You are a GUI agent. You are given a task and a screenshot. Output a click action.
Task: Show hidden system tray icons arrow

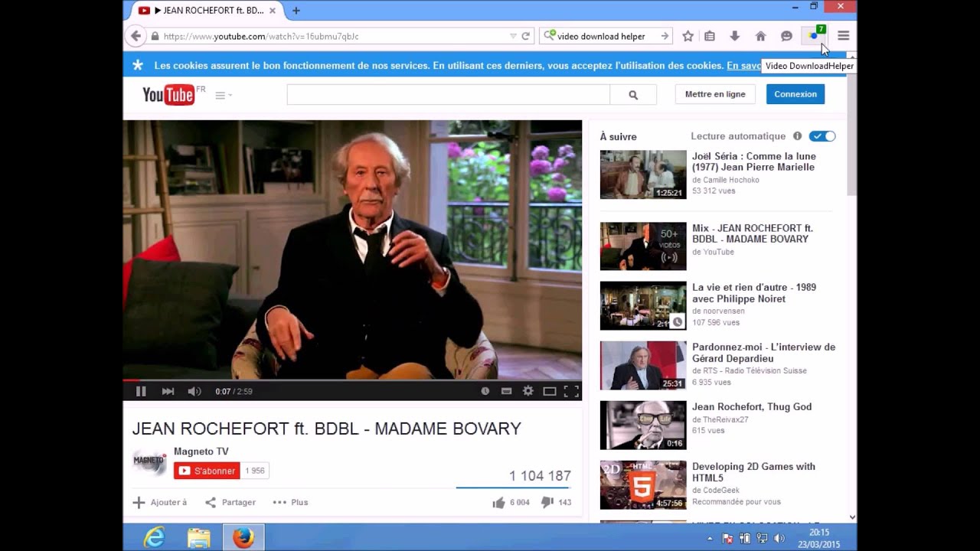point(710,538)
